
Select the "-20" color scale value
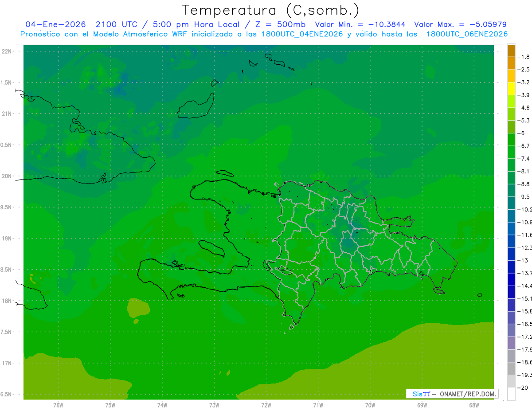pyautogui.click(x=523, y=388)
